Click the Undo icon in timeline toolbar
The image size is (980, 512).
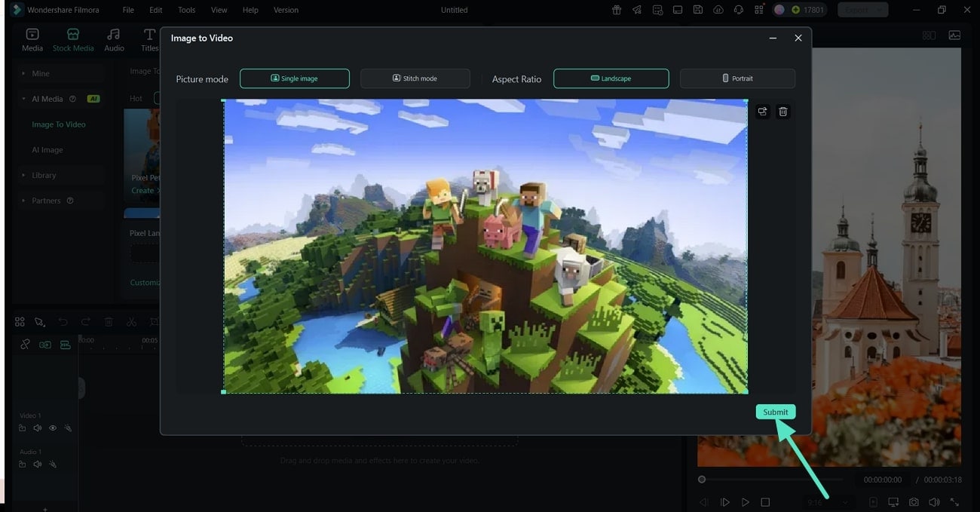pyautogui.click(x=63, y=322)
